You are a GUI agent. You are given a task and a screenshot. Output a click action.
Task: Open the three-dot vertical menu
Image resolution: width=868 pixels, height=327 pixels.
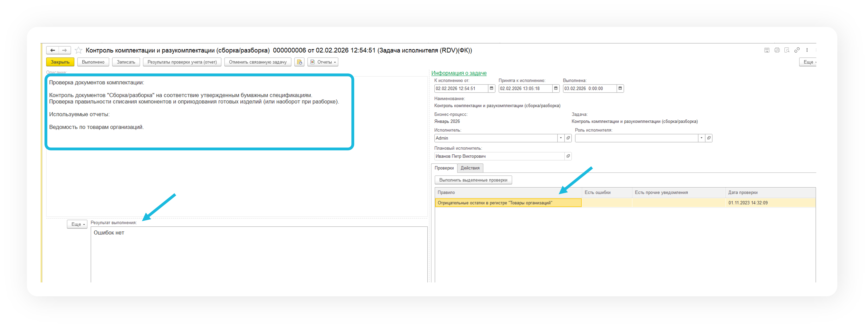click(x=807, y=50)
